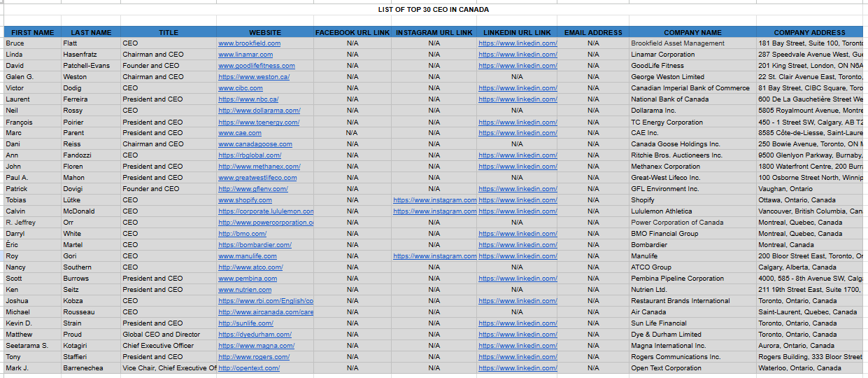The image size is (868, 378).
Task: Open the www.greatwestlifeco.com link
Action: [x=257, y=178]
